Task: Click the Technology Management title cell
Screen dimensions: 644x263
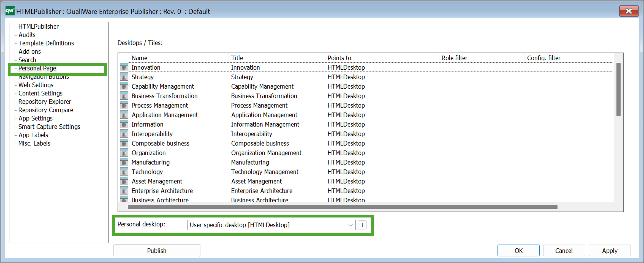Action: point(264,172)
